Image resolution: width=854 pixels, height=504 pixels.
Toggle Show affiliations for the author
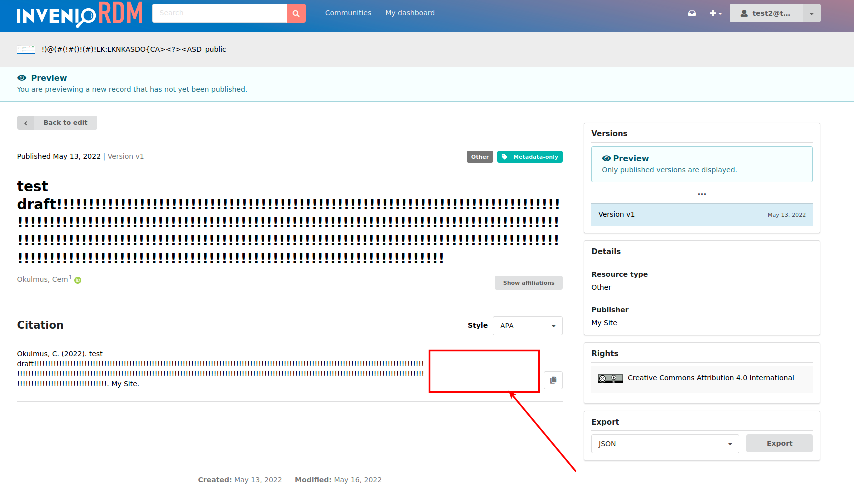528,283
